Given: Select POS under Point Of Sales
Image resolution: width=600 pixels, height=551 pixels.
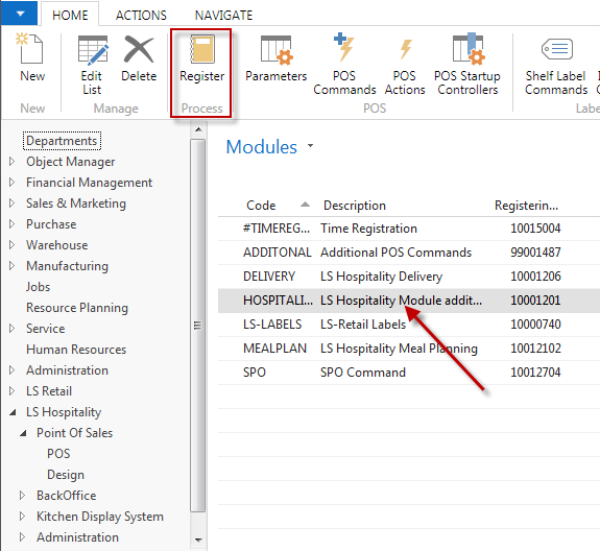Looking at the screenshot, I should pos(59,454).
